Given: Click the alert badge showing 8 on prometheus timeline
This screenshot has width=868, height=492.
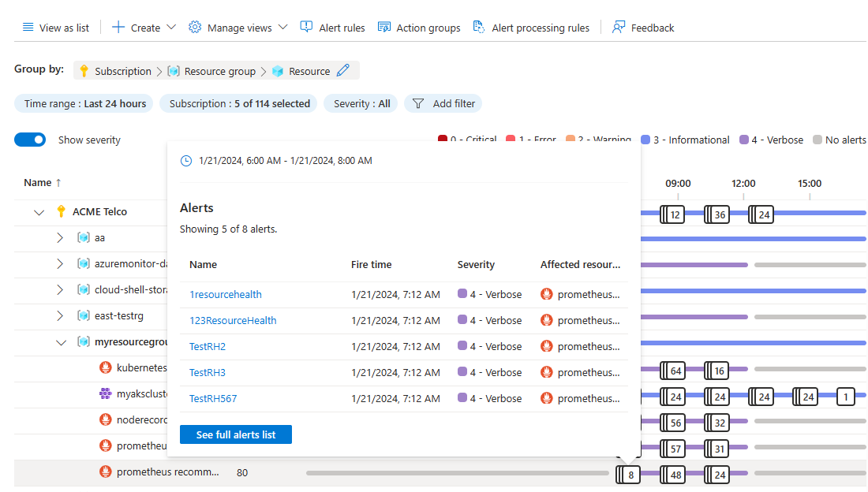Looking at the screenshot, I should (628, 475).
